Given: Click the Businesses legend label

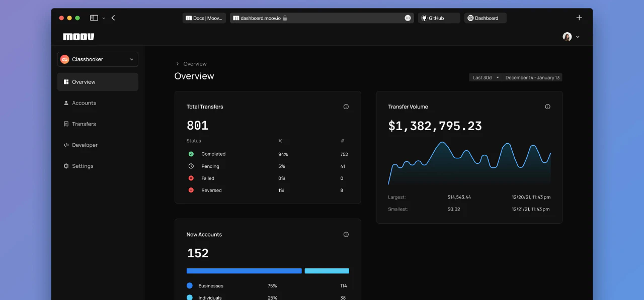Looking at the screenshot, I should 211,286.
